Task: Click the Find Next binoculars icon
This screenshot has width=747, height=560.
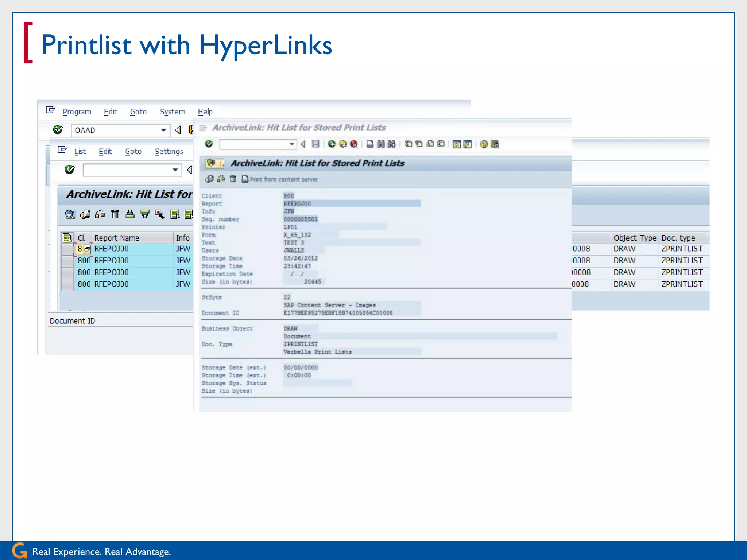Action: (391, 144)
